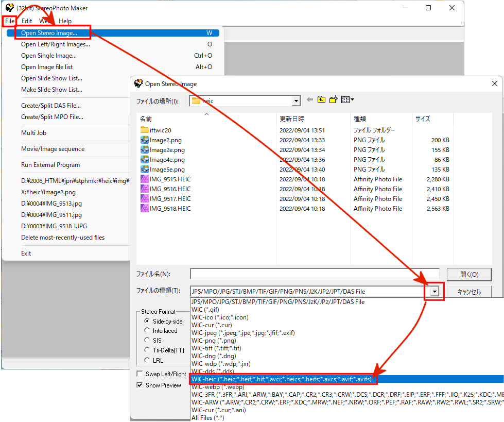This screenshot has height=422, width=504.
Task: Close the Open Stereo Image dialog
Action: (495, 83)
